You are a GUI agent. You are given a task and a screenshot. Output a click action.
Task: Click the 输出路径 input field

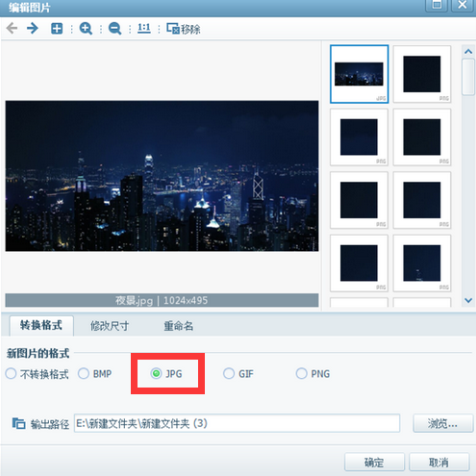(237, 423)
